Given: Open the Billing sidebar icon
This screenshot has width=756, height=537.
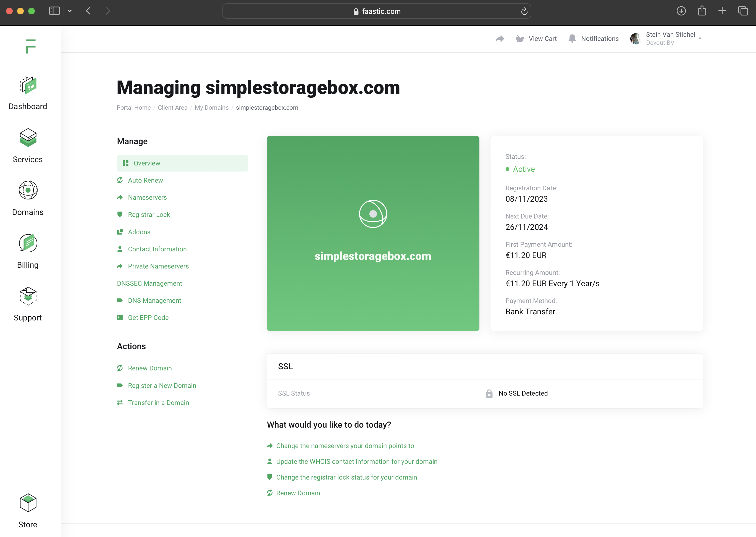Looking at the screenshot, I should click(x=28, y=243).
